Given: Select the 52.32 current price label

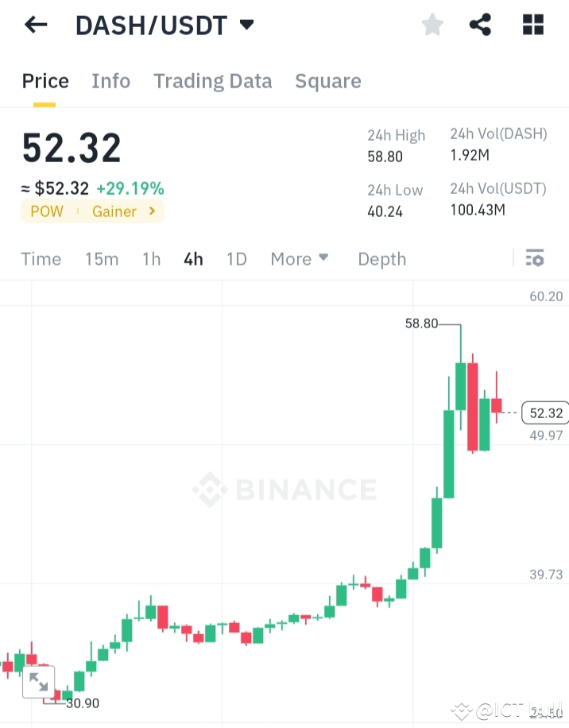Looking at the screenshot, I should pyautogui.click(x=546, y=412).
